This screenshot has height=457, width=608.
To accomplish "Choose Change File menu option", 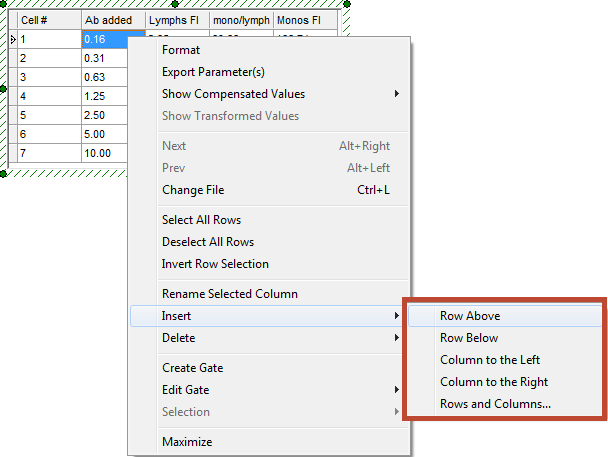I will [193, 190].
